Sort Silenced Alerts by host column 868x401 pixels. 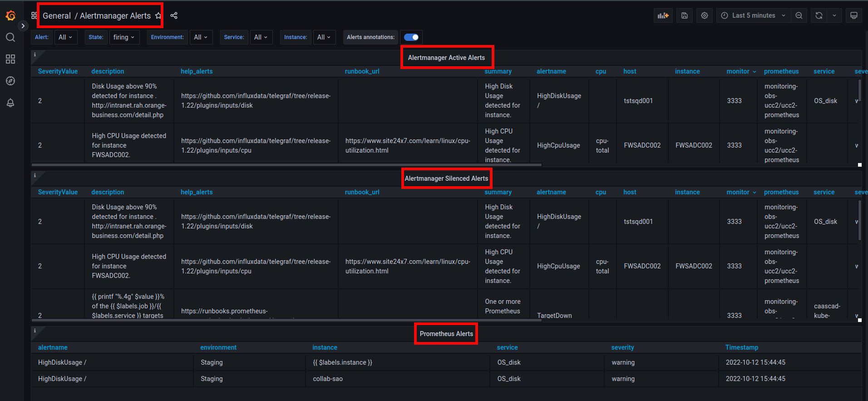(630, 192)
